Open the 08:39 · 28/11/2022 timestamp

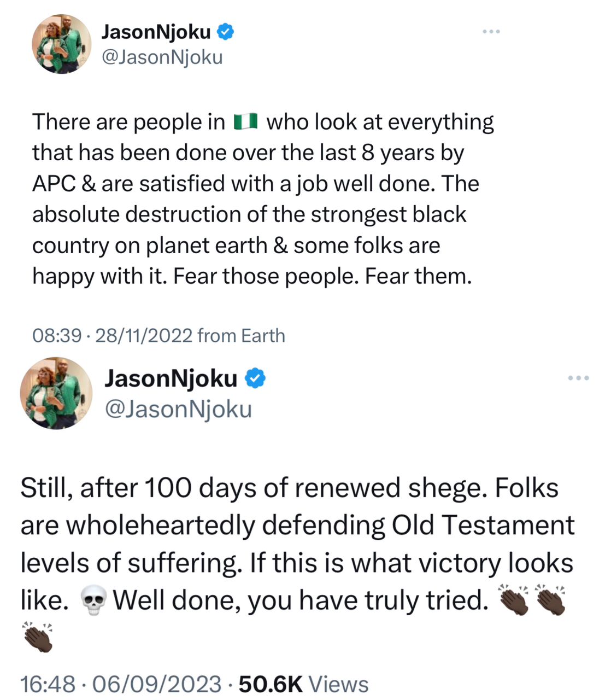[112, 335]
